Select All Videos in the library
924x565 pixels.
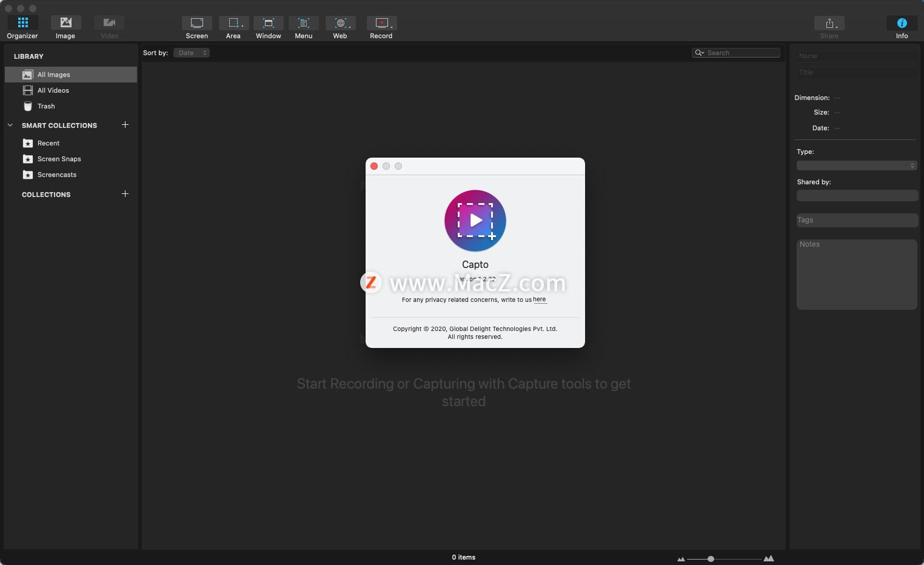[71, 90]
